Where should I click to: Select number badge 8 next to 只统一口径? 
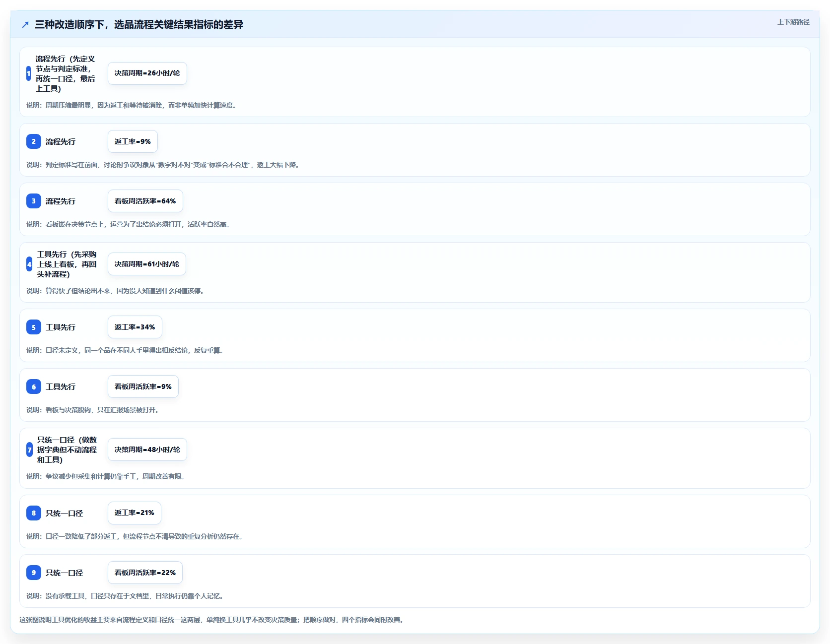coord(34,513)
